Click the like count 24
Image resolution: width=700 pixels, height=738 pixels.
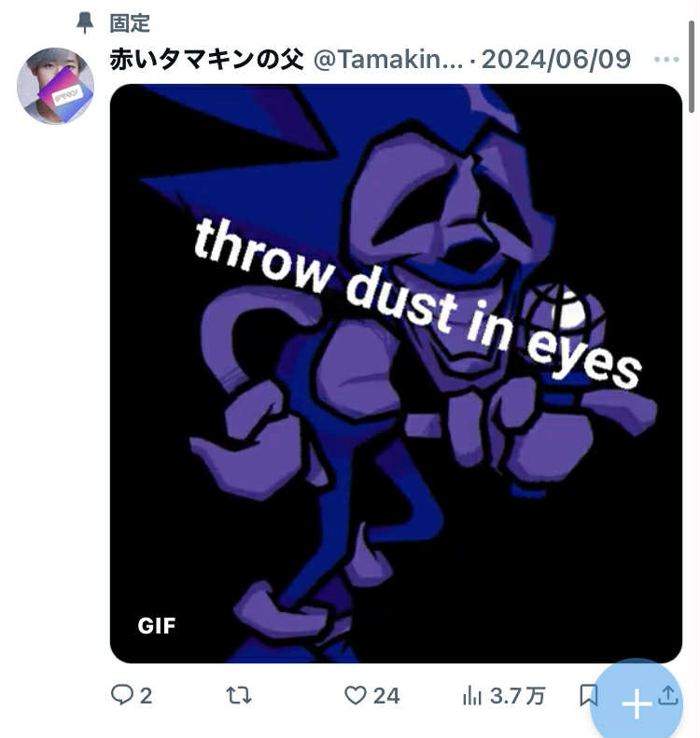[386, 696]
